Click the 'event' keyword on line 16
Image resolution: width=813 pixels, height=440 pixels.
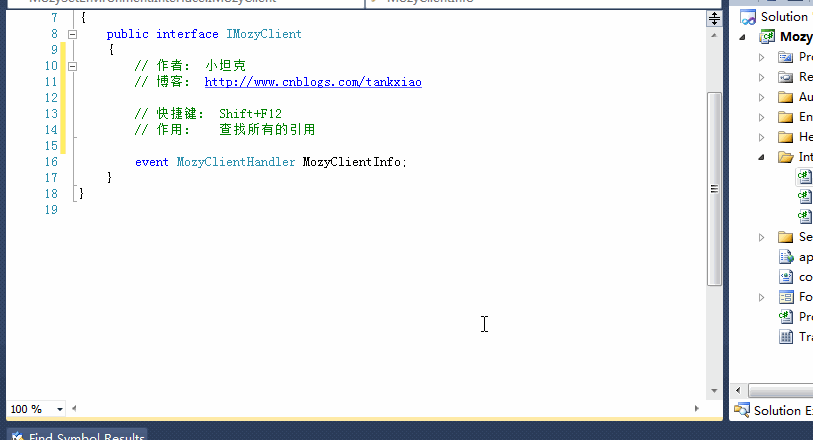[x=151, y=162]
